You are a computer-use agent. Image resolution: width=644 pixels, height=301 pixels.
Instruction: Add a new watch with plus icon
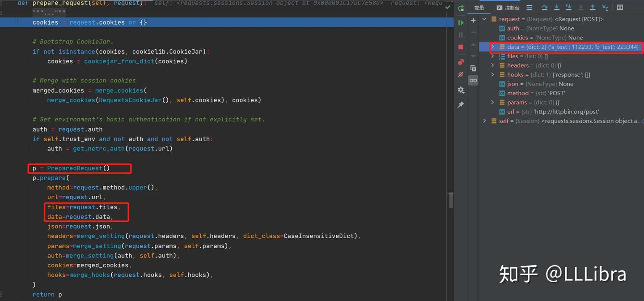[x=473, y=20]
